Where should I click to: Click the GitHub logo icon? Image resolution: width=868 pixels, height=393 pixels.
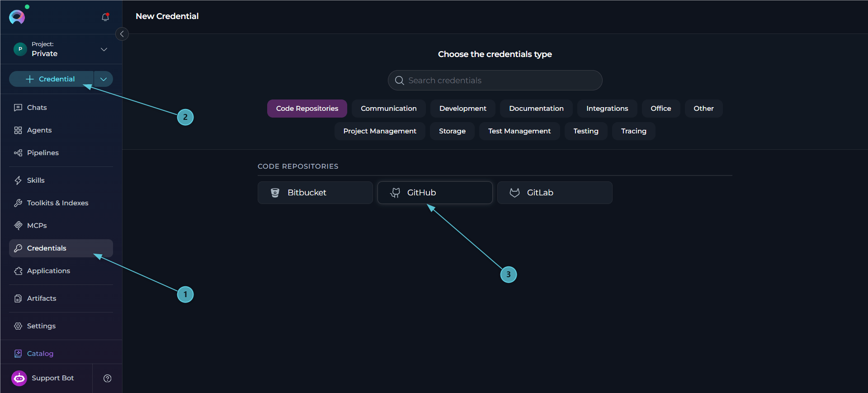coord(395,193)
